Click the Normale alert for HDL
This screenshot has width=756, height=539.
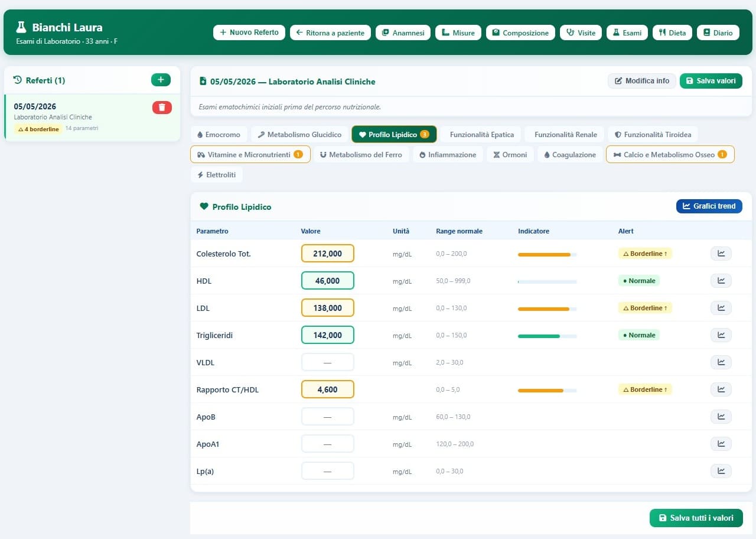point(639,281)
